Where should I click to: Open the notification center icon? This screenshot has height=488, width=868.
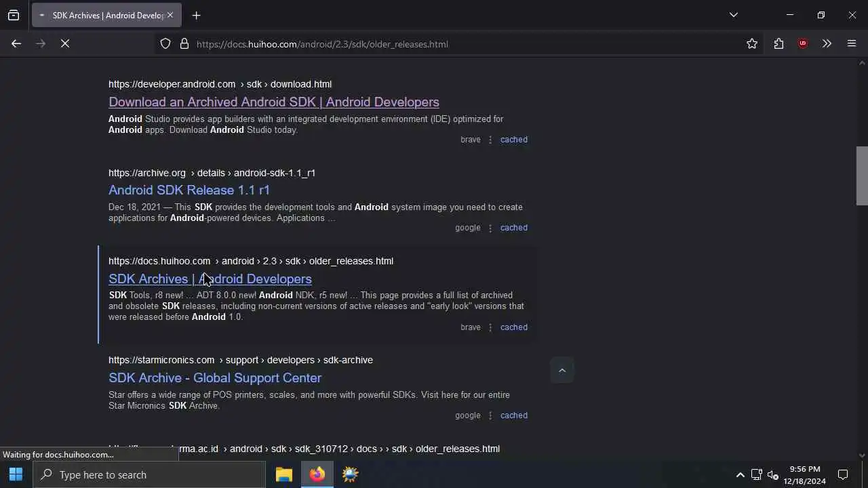[843, 474]
